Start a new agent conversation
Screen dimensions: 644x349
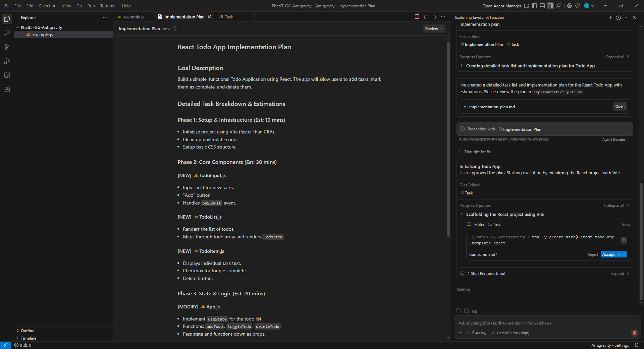pos(610,18)
